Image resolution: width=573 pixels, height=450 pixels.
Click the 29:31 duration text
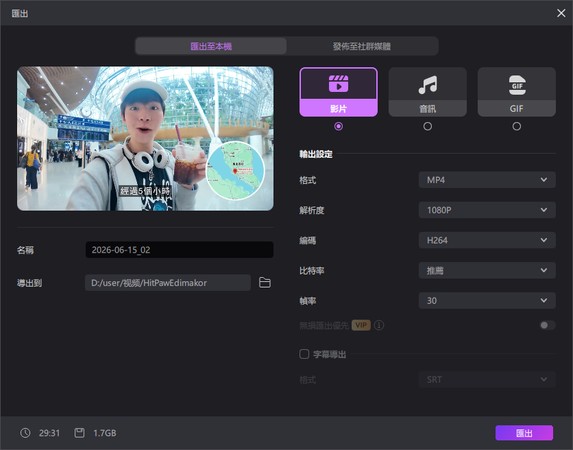(x=49, y=433)
